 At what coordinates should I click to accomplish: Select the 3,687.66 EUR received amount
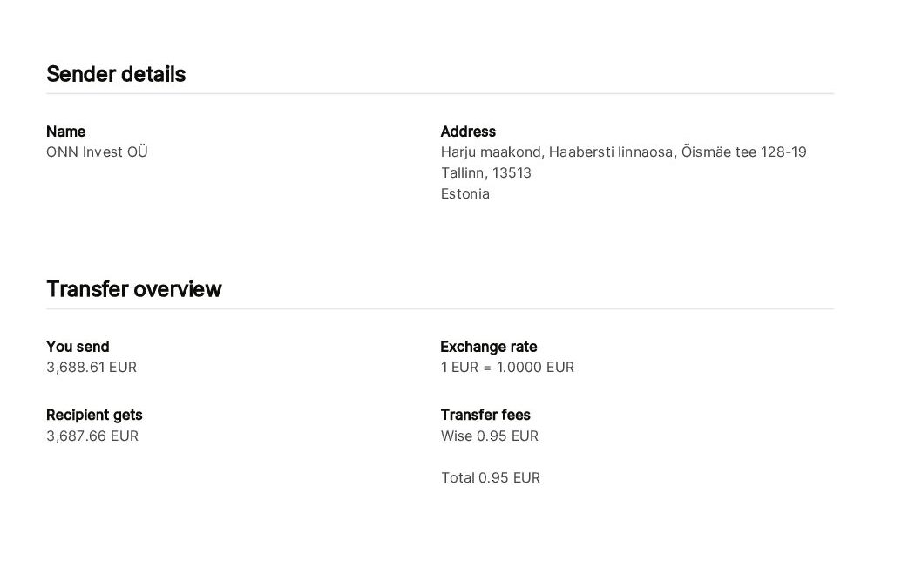coord(92,436)
